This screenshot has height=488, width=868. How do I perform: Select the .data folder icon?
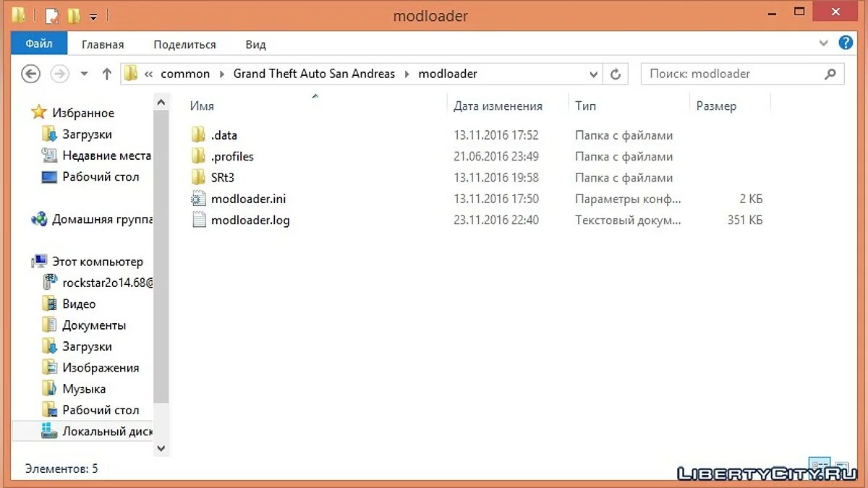click(x=199, y=135)
